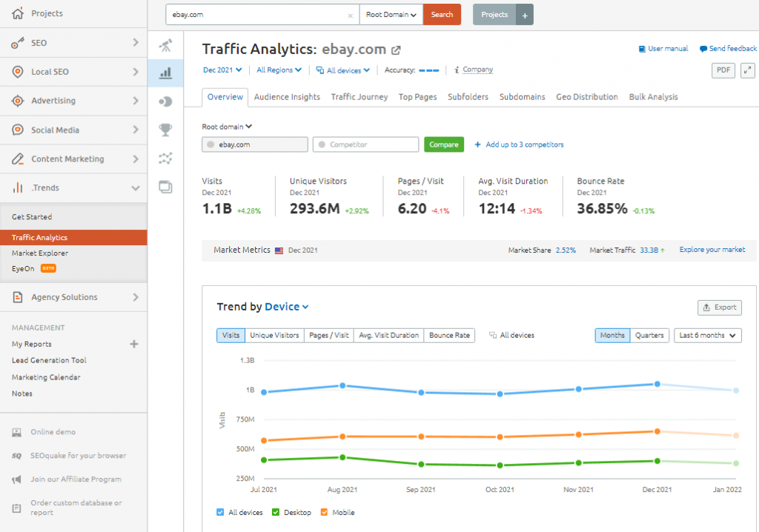Open the Traffic Journey tab

click(x=359, y=97)
